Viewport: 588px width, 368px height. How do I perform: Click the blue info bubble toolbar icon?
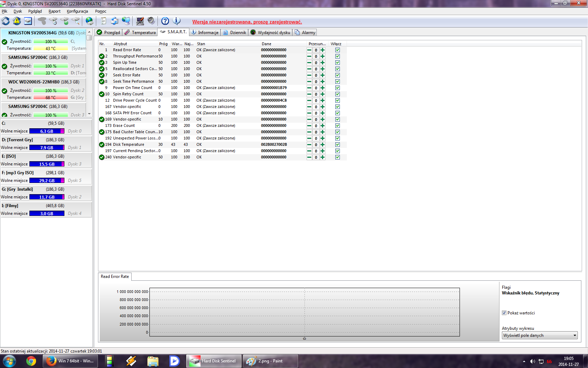pyautogui.click(x=177, y=21)
